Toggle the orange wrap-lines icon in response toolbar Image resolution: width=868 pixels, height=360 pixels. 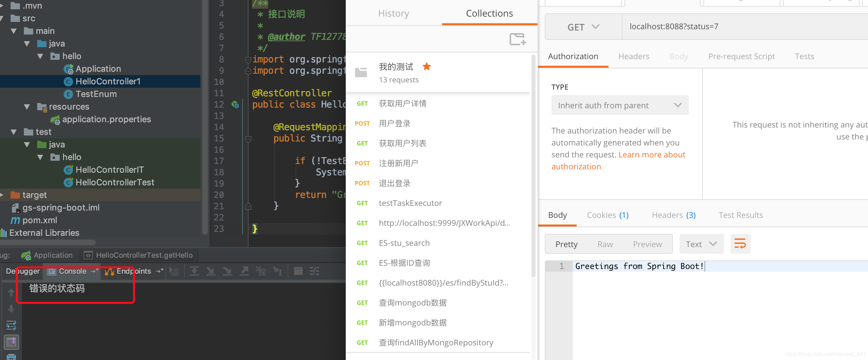(x=740, y=244)
